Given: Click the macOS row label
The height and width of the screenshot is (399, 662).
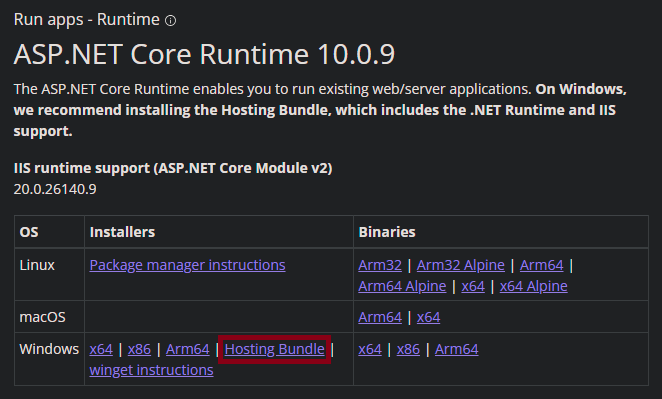Looking at the screenshot, I should pyautogui.click(x=42, y=317).
